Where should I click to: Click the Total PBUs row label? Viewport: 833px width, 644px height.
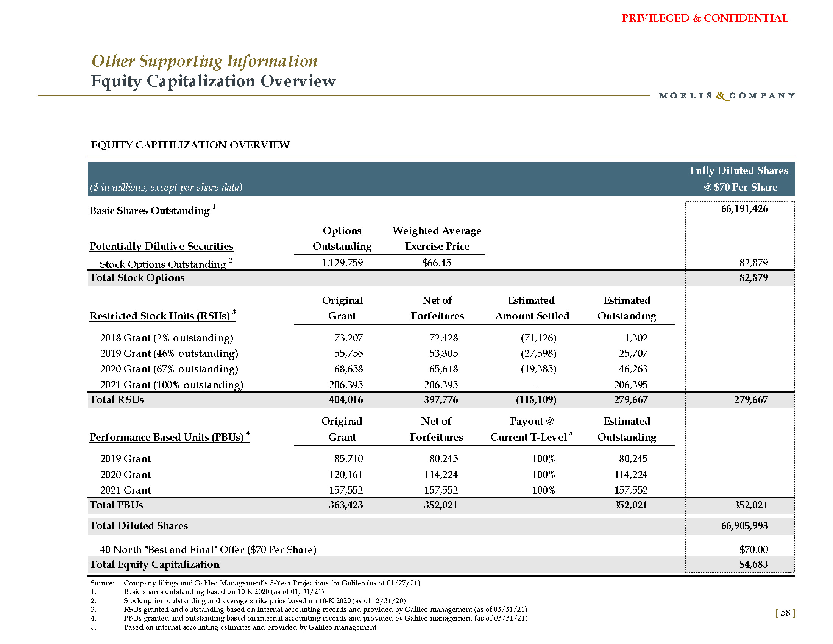(x=116, y=505)
